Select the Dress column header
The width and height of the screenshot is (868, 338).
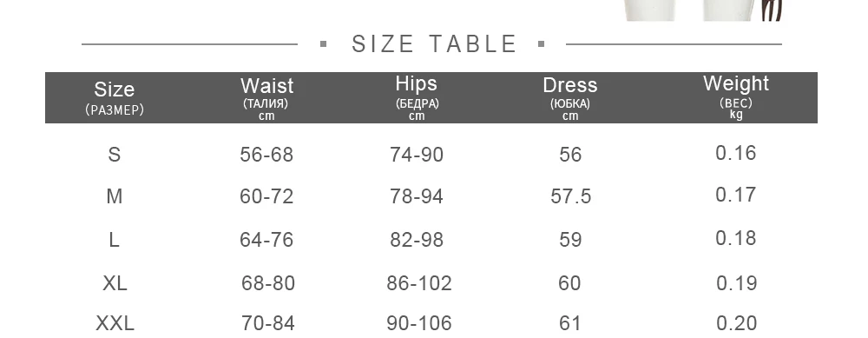570,97
